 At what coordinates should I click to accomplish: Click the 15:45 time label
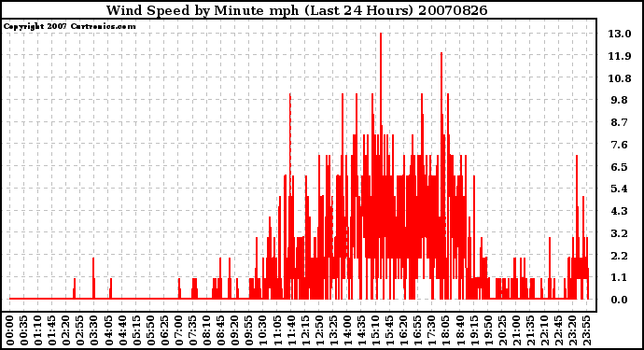(x=390, y=331)
